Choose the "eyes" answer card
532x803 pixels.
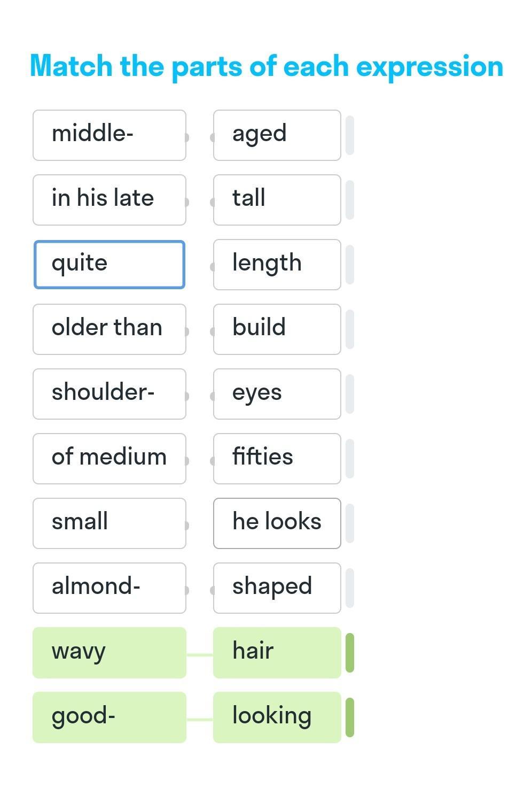coord(277,394)
